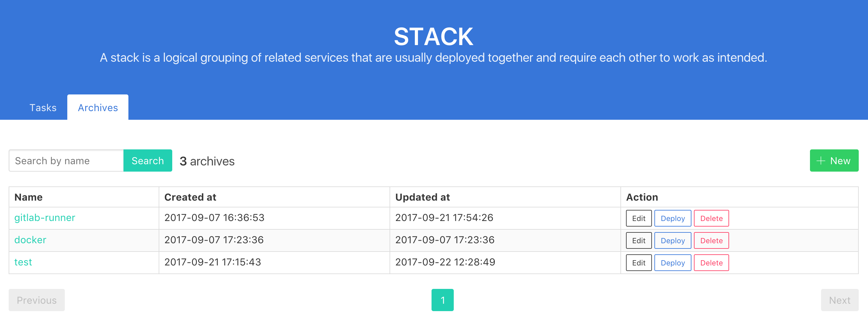Edit the gitlab-runner archive
The image size is (868, 321).
[639, 218]
